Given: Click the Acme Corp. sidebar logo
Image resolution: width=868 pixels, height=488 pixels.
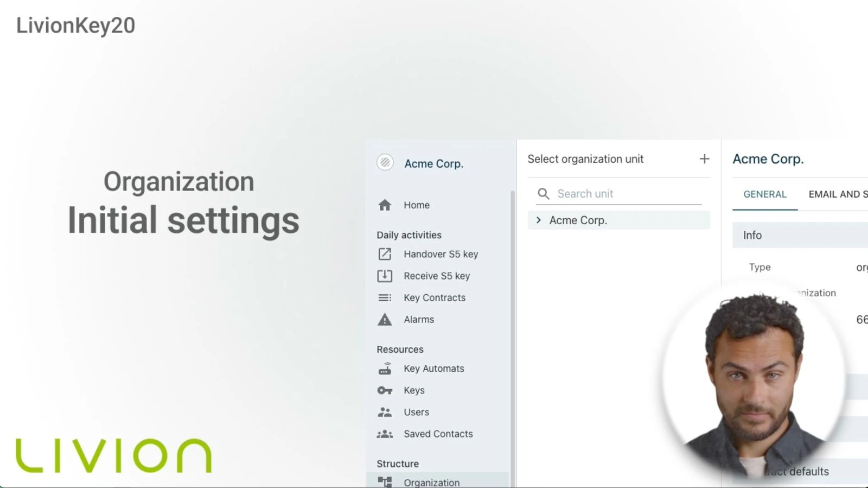Looking at the screenshot, I should (385, 162).
